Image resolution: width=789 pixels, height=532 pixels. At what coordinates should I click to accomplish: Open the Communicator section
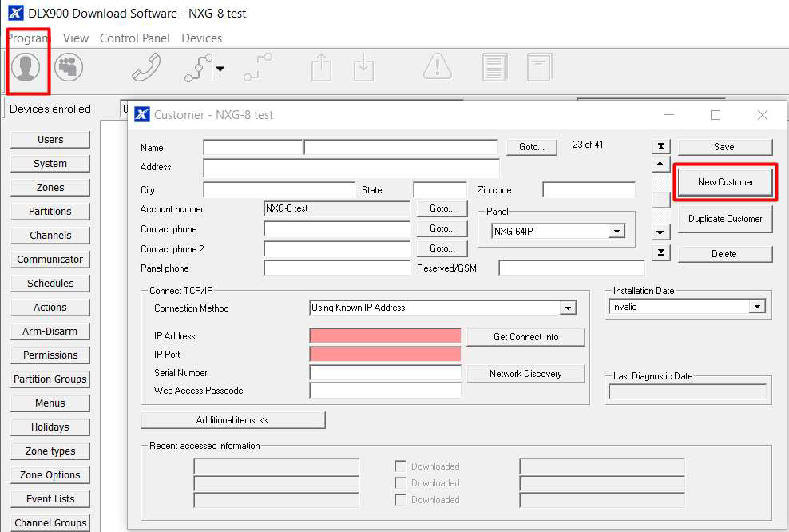click(x=50, y=260)
